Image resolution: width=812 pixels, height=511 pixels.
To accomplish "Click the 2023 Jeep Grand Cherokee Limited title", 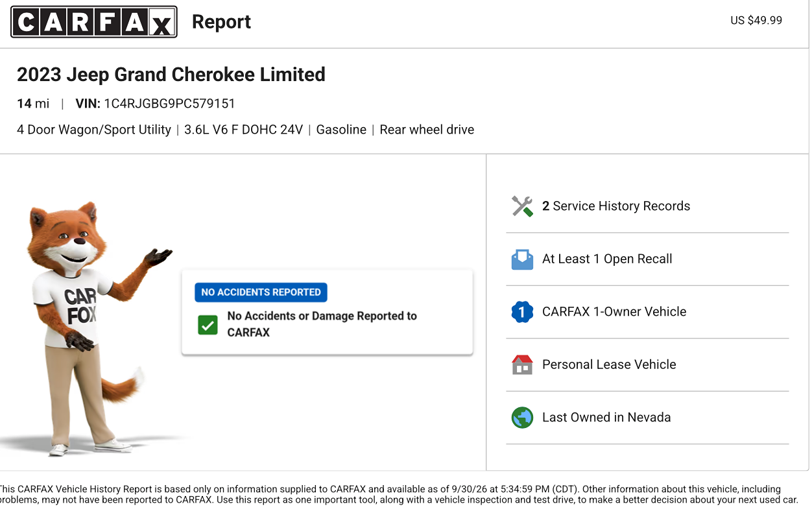I will 171,75.
